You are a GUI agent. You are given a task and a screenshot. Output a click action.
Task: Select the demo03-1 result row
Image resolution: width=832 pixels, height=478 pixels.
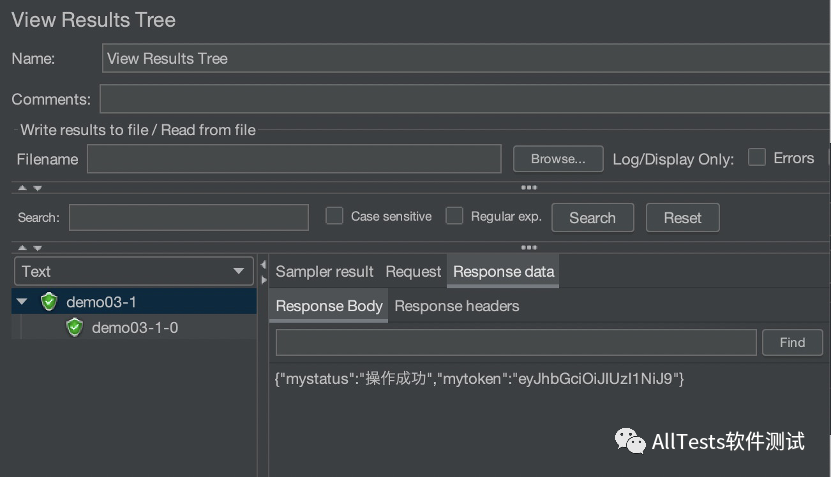click(134, 301)
